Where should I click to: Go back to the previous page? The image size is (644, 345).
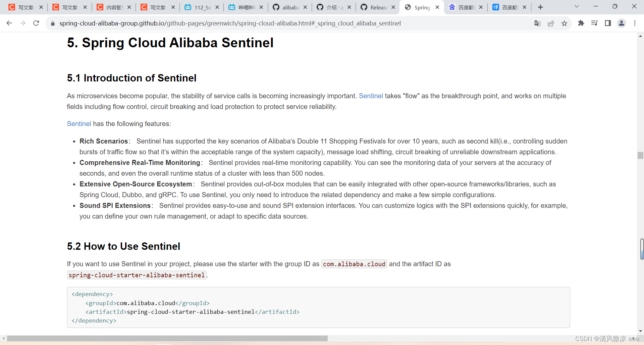click(x=9, y=23)
